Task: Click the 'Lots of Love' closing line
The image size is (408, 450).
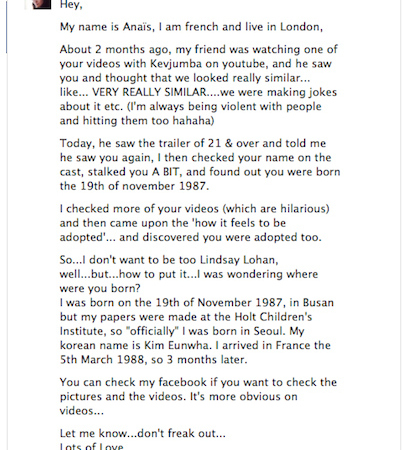Action: coord(92,446)
